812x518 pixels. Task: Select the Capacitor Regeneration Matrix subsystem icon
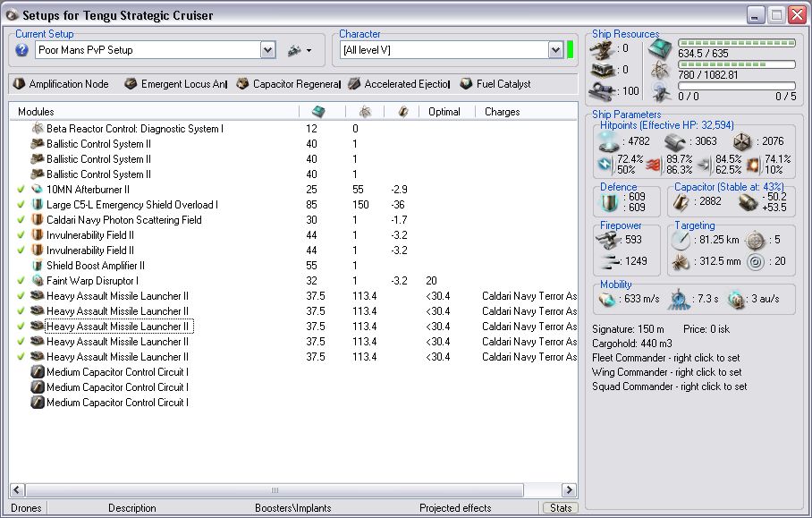click(x=242, y=83)
